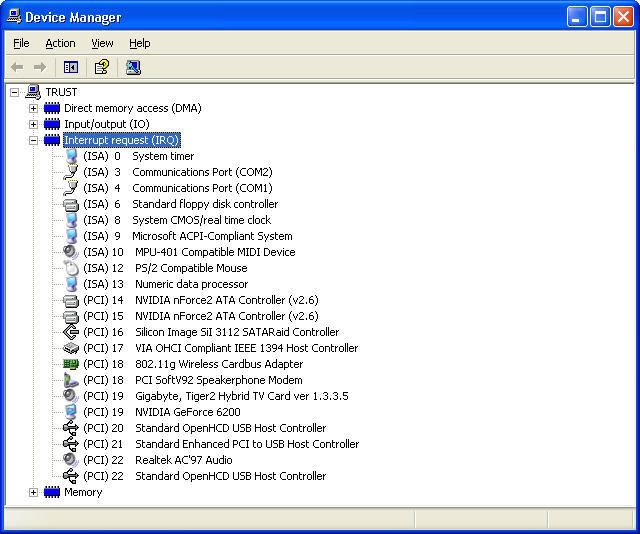Click the System timer device icon
The width and height of the screenshot is (640, 534).
71,156
